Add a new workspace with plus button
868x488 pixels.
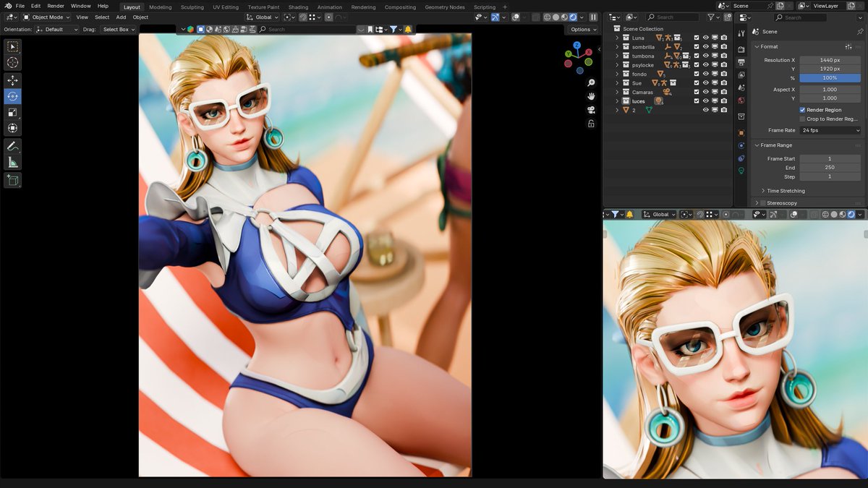click(x=505, y=7)
